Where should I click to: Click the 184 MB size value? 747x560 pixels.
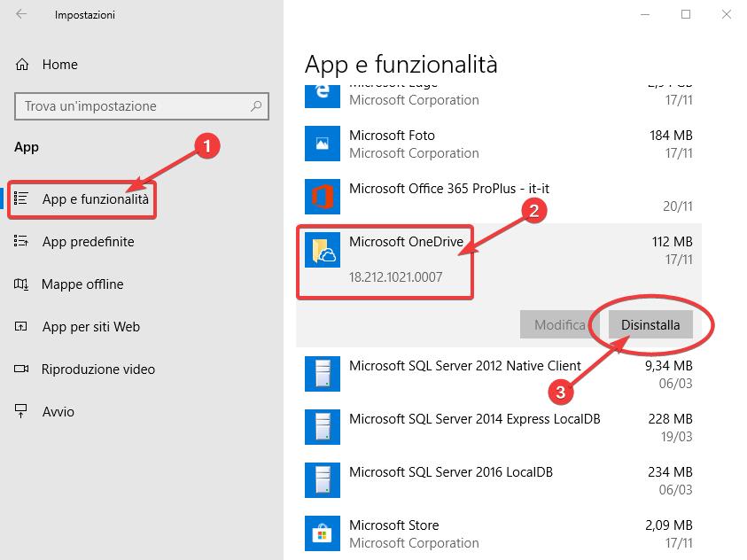point(671,136)
